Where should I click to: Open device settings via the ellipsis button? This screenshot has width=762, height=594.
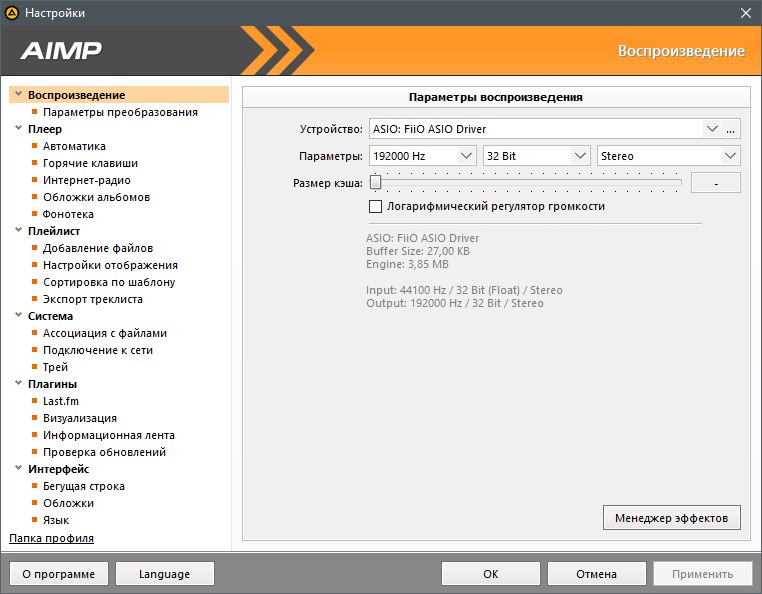[x=731, y=129]
